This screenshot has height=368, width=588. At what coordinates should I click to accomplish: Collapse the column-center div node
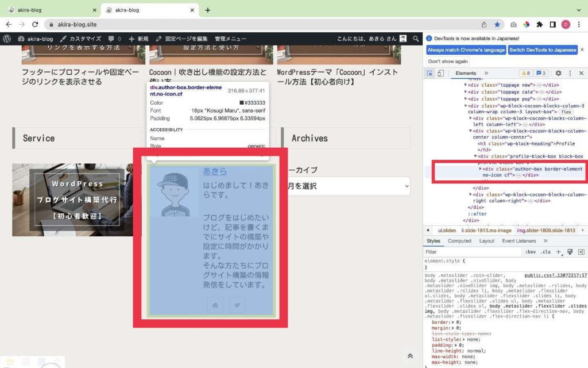[471, 131]
